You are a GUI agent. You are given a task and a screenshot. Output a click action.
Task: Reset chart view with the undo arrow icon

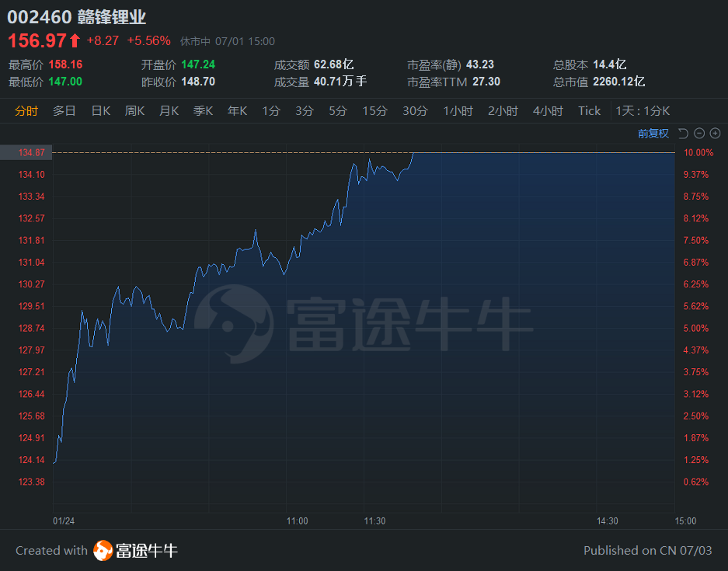[x=682, y=133]
